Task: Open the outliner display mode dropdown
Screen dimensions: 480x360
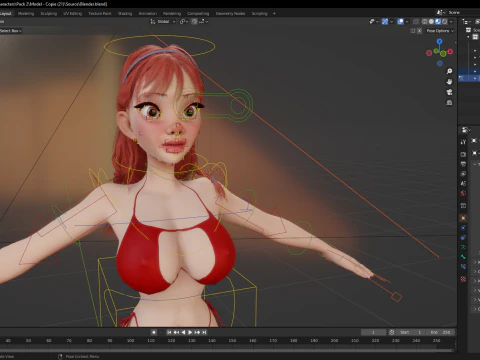Action: 466,22
